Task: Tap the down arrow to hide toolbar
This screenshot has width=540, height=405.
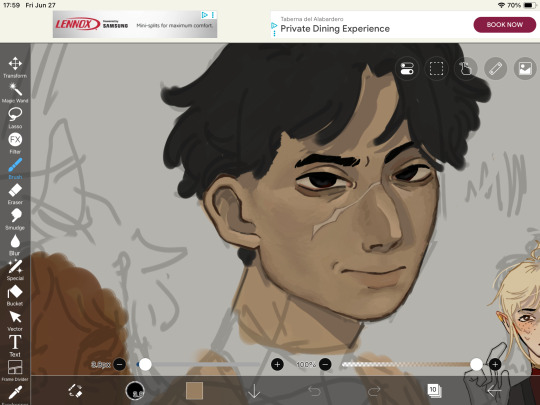Action: 254,391
